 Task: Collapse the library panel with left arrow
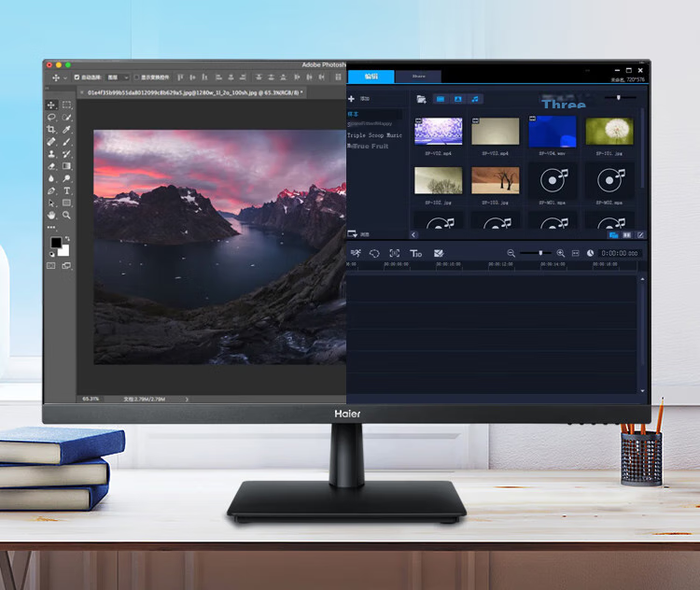(413, 234)
